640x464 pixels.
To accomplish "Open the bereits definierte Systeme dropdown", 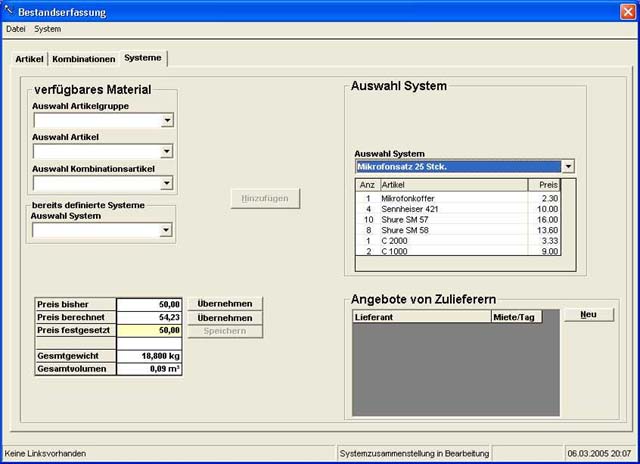I will [x=167, y=231].
